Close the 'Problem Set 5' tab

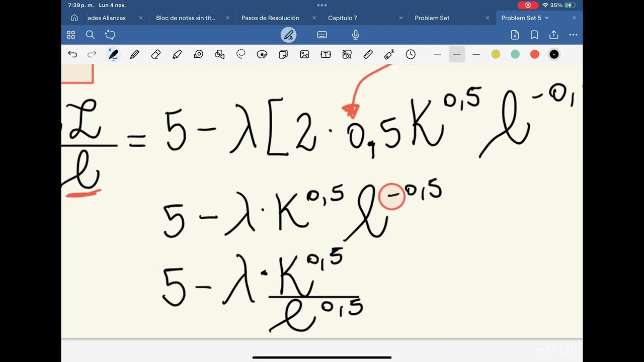[574, 18]
